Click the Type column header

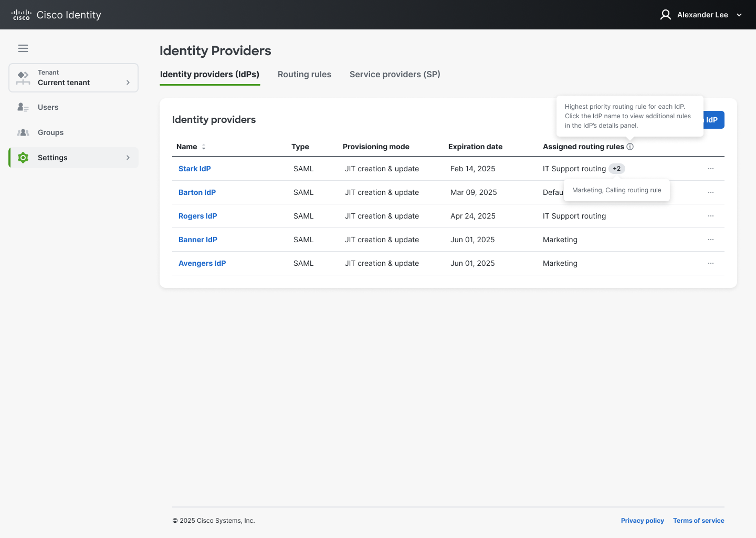pos(300,147)
